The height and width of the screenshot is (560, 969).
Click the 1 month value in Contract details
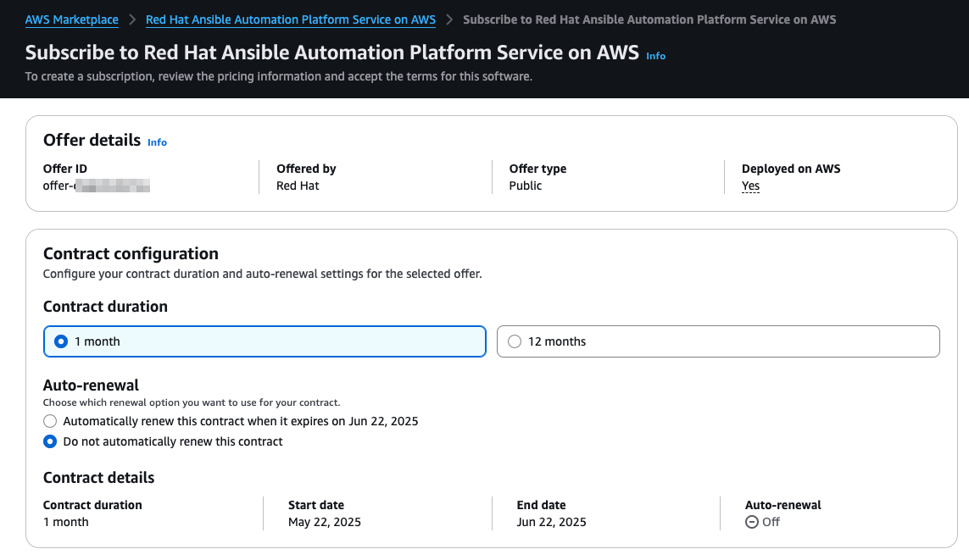click(65, 523)
